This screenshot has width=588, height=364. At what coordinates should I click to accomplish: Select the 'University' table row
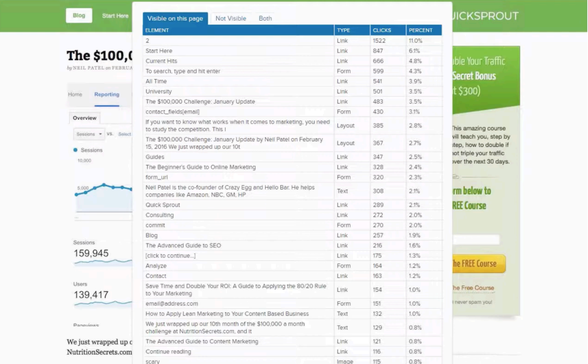pos(292,91)
